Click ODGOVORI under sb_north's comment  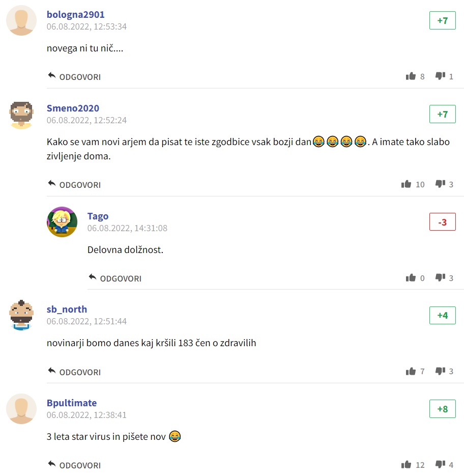[x=74, y=372]
